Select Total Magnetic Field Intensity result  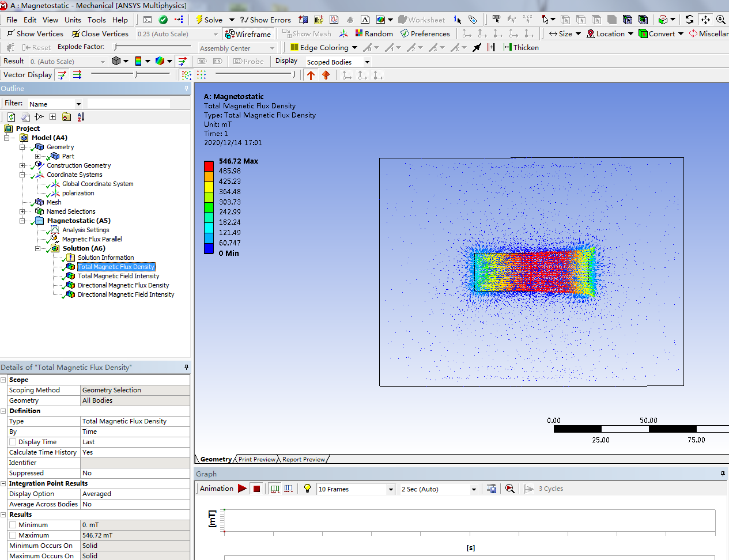[x=118, y=276]
